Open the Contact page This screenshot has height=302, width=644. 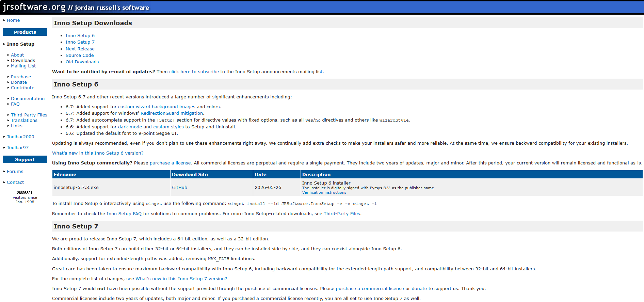[15, 182]
